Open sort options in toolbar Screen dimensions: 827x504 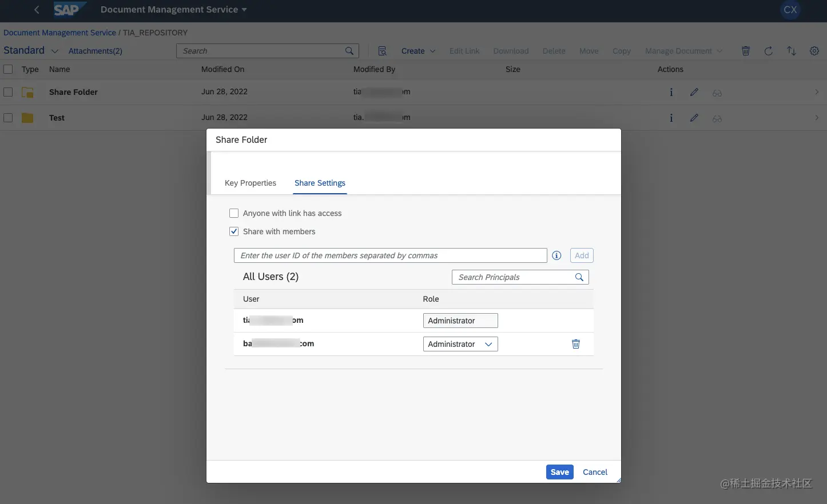pyautogui.click(x=792, y=51)
